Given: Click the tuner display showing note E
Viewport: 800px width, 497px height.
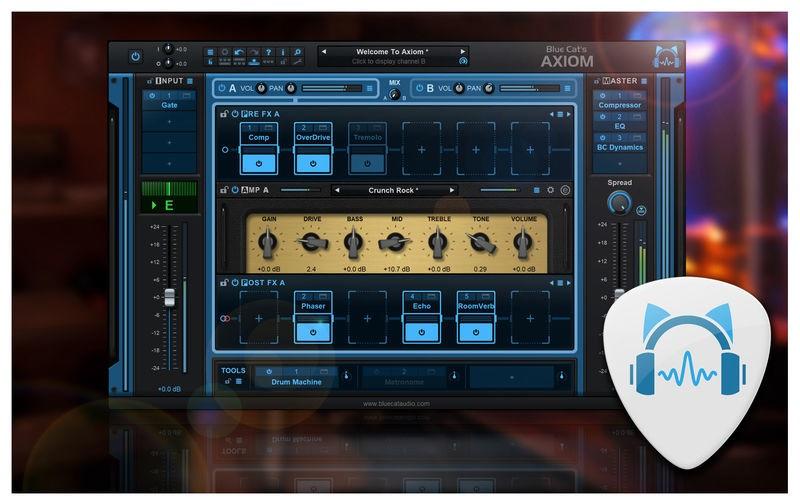Looking at the screenshot, I should 169,196.
